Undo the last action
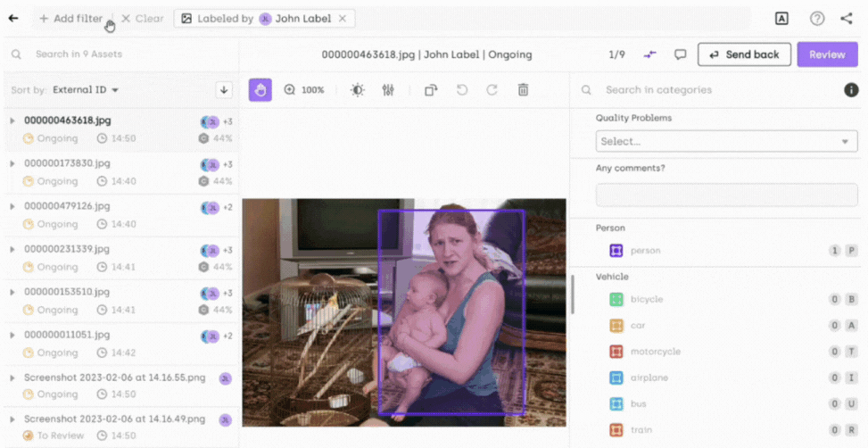This screenshot has width=868, height=448. [462, 90]
